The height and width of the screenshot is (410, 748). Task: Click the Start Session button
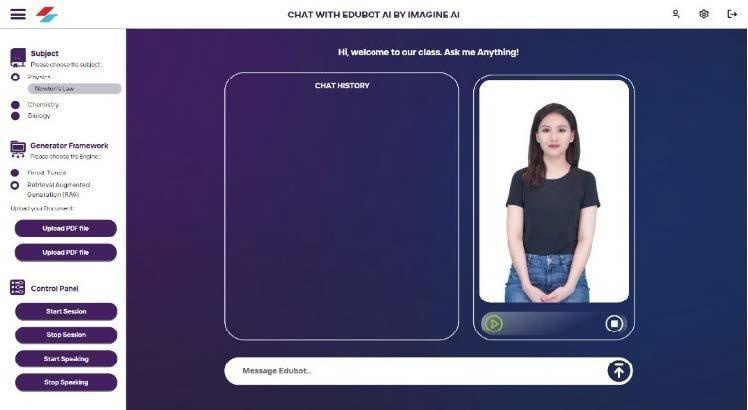[x=66, y=311]
